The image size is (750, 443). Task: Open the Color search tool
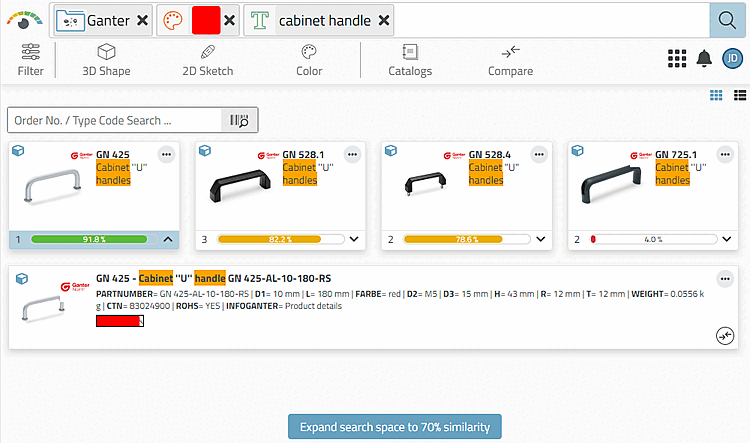pyautogui.click(x=309, y=60)
